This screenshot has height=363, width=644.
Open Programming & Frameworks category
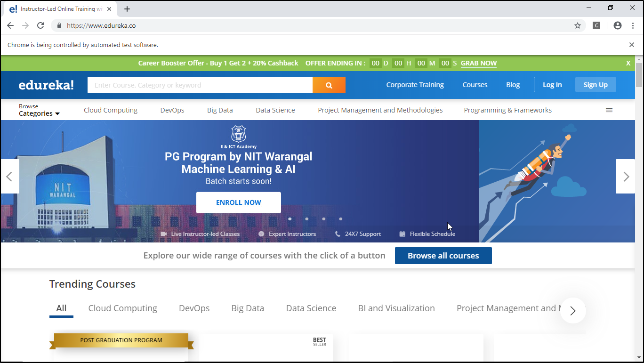[x=508, y=110]
